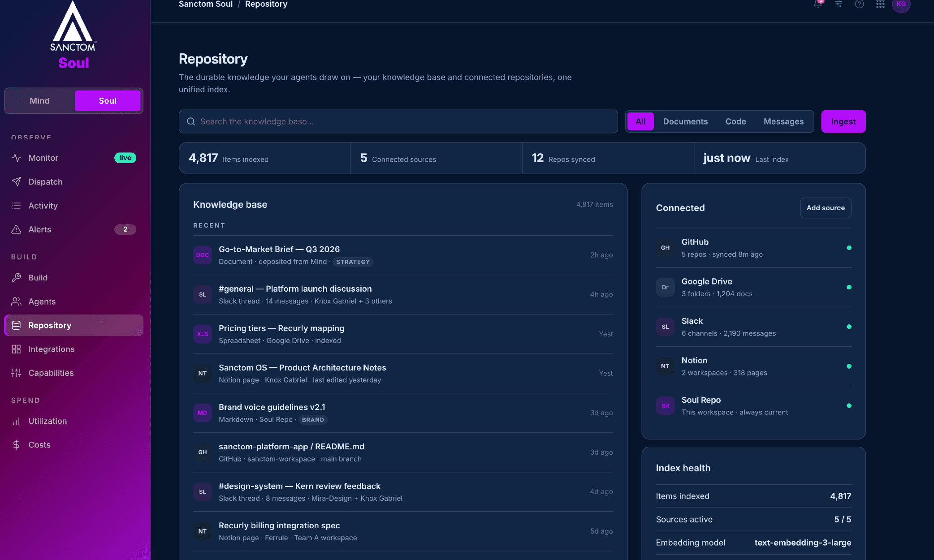934x560 pixels.
Task: Click the NT badge beside Notion source
Action: point(665,366)
